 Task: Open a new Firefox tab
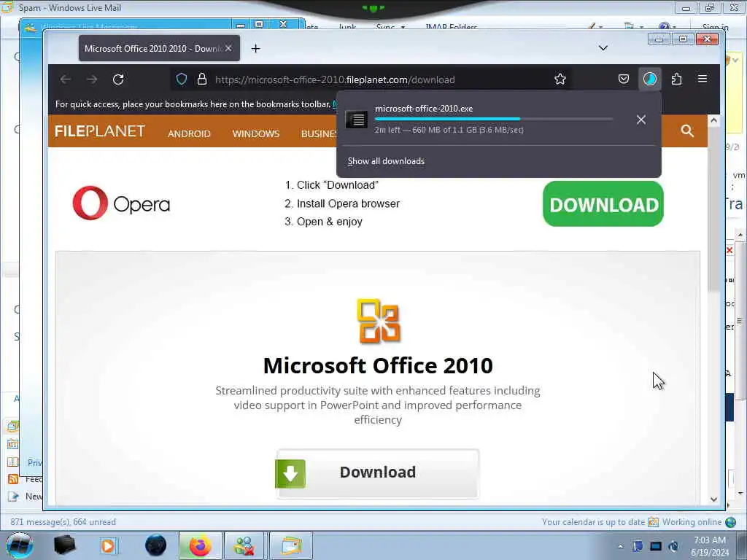pyautogui.click(x=256, y=49)
